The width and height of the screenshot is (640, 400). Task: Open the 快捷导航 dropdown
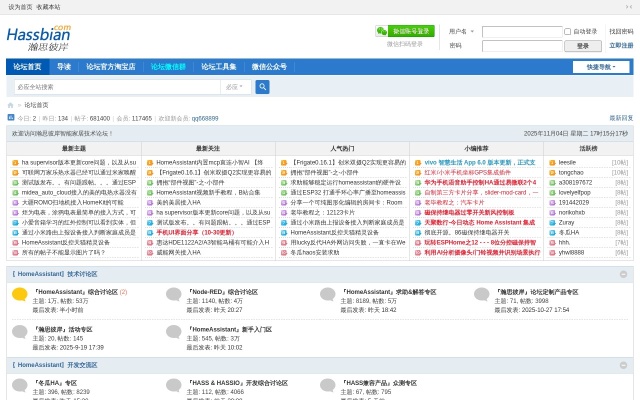point(600,67)
